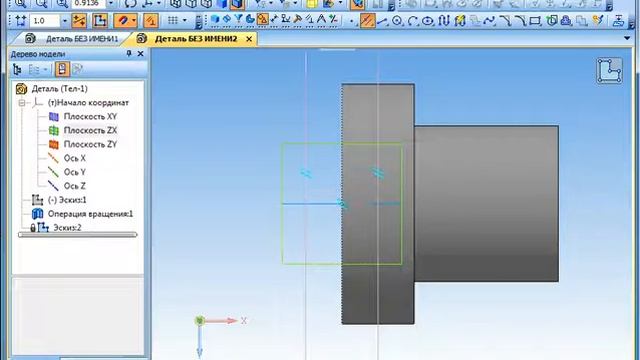Select the Chamfer tool
640x360 pixels.
[505, 20]
